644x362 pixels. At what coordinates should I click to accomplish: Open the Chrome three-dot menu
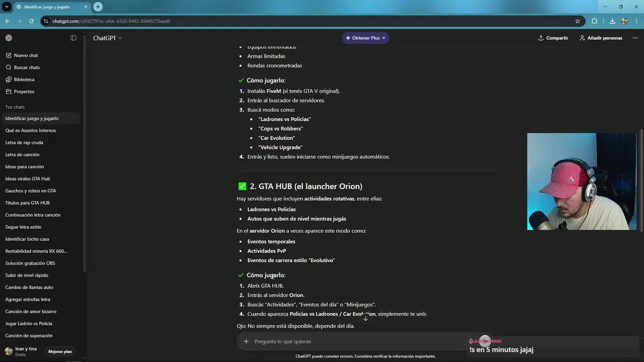coord(636,21)
